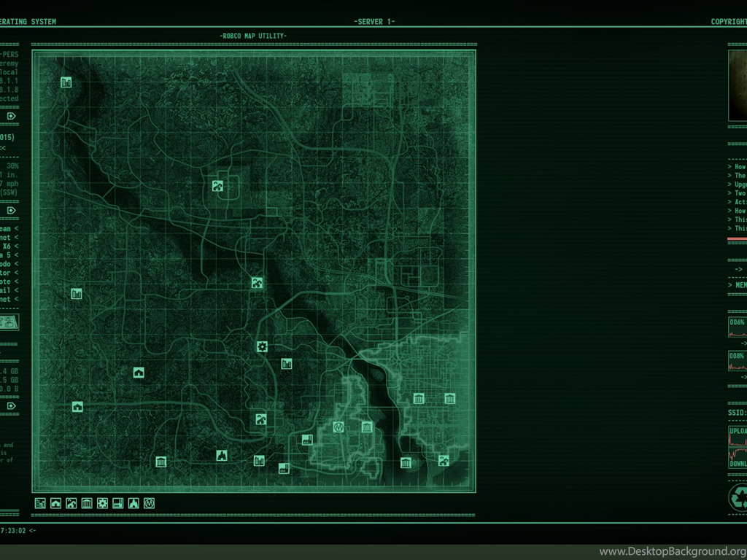
Task: Click the gear marker on the map
Action: click(262, 346)
